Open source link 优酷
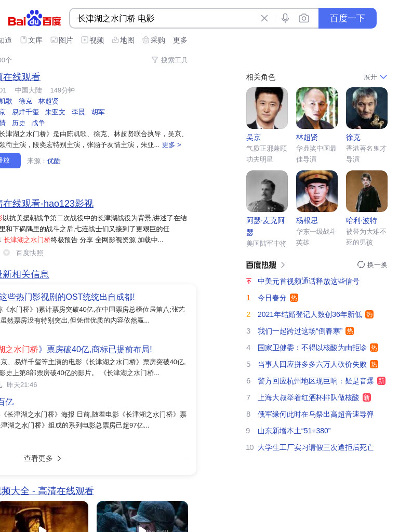 54,161
